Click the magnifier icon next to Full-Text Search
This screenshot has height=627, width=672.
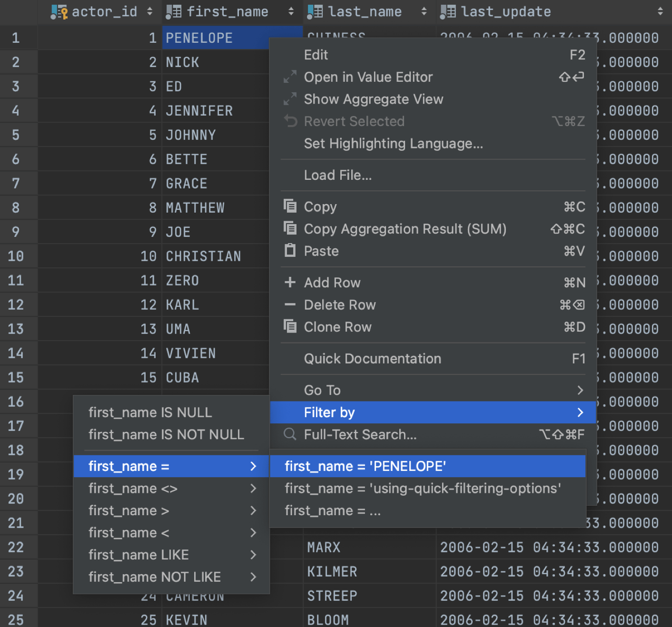coord(289,434)
